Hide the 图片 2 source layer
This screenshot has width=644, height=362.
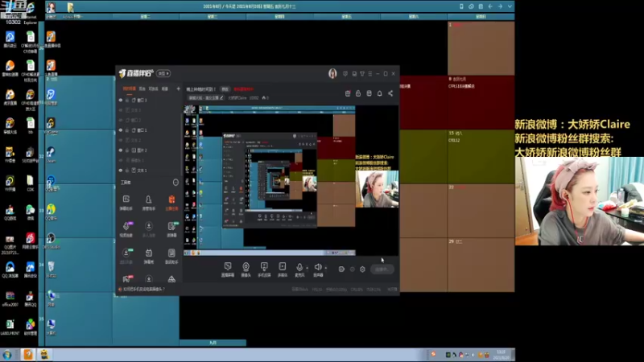tap(121, 150)
